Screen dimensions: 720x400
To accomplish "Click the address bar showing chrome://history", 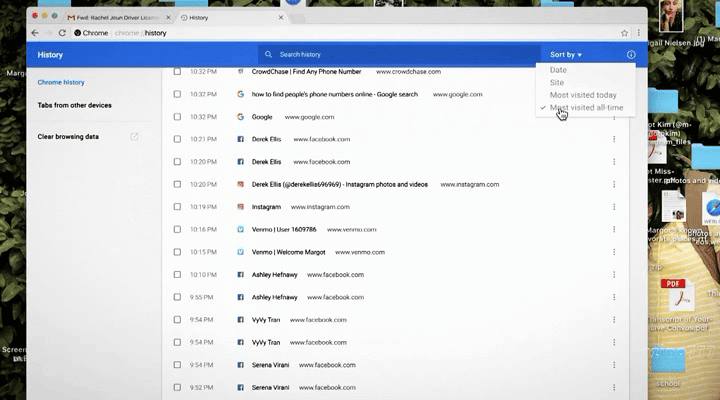I will coord(344,33).
